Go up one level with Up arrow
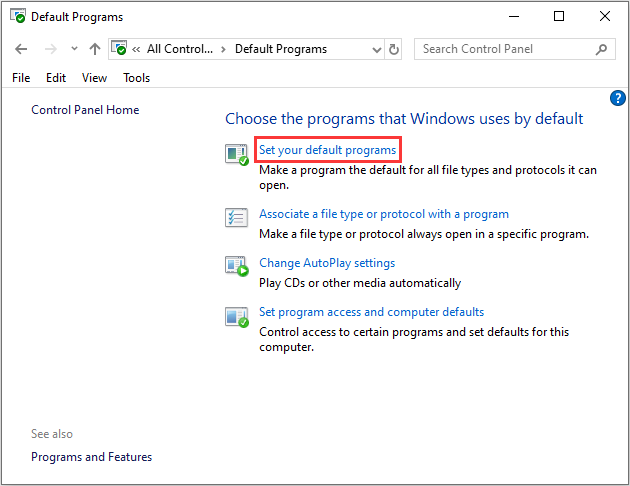This screenshot has width=630, height=486. [95, 49]
